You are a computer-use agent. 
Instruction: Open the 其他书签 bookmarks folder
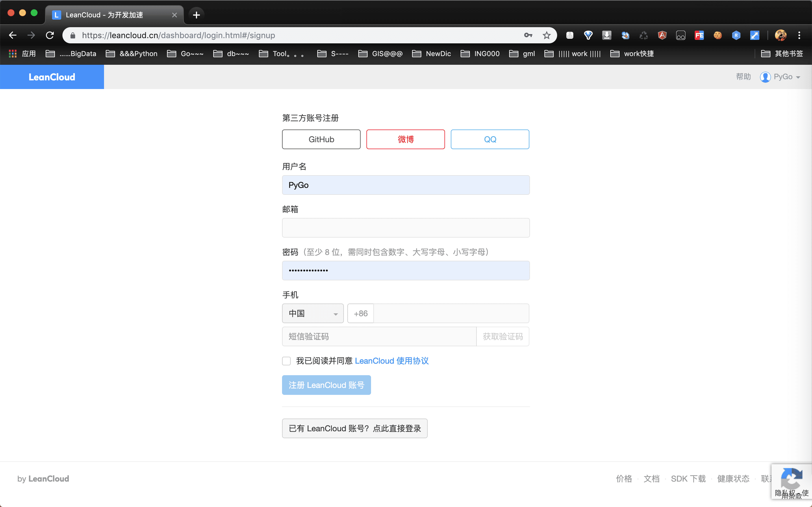[x=782, y=54]
